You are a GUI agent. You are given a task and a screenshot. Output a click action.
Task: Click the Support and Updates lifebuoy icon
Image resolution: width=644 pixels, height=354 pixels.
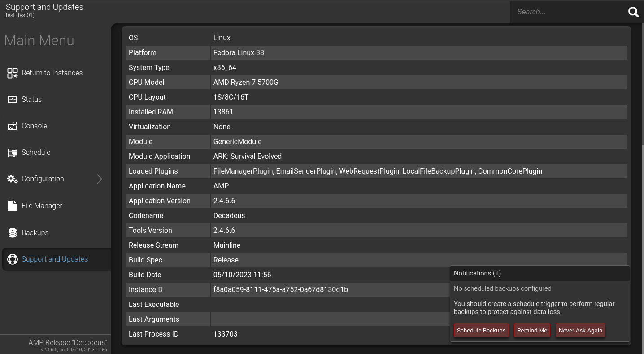[x=13, y=259]
